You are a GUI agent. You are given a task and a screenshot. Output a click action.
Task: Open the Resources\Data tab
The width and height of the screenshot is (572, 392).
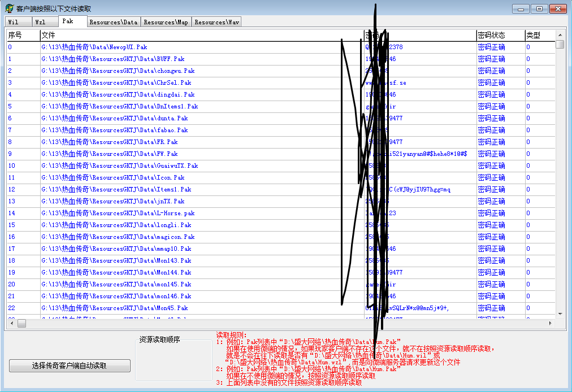113,22
